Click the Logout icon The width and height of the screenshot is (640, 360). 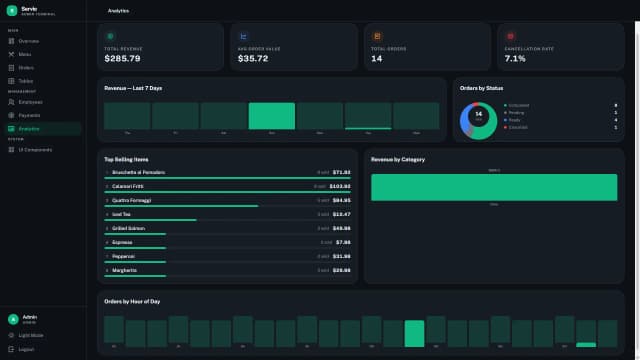tap(11, 349)
